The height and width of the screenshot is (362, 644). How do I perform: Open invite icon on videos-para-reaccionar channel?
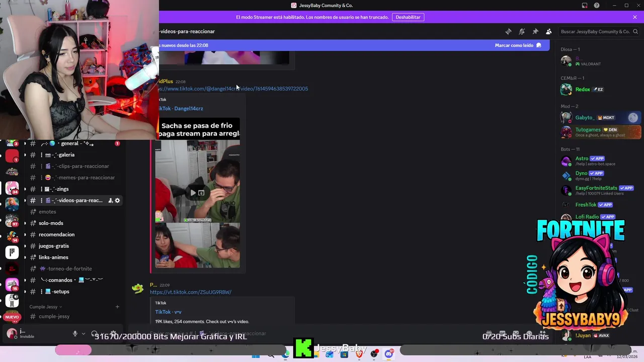coord(110,201)
